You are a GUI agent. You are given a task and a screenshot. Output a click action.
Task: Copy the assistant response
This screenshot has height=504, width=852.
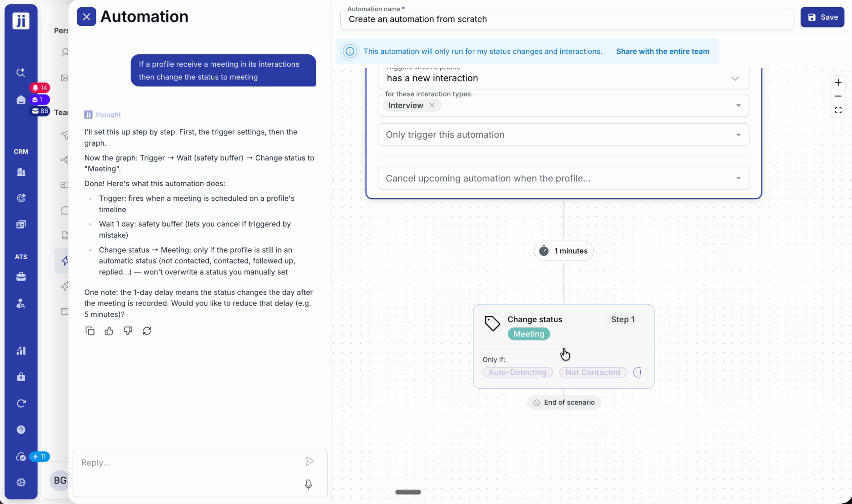90,331
